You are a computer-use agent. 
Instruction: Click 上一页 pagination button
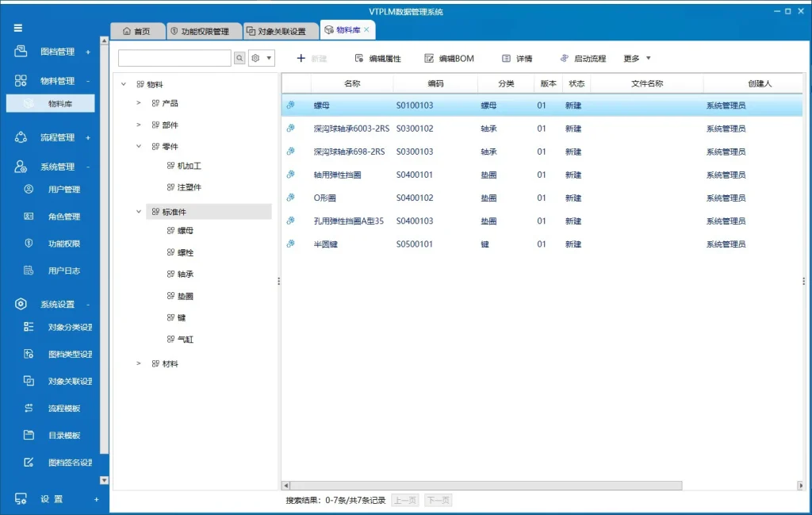pyautogui.click(x=405, y=500)
